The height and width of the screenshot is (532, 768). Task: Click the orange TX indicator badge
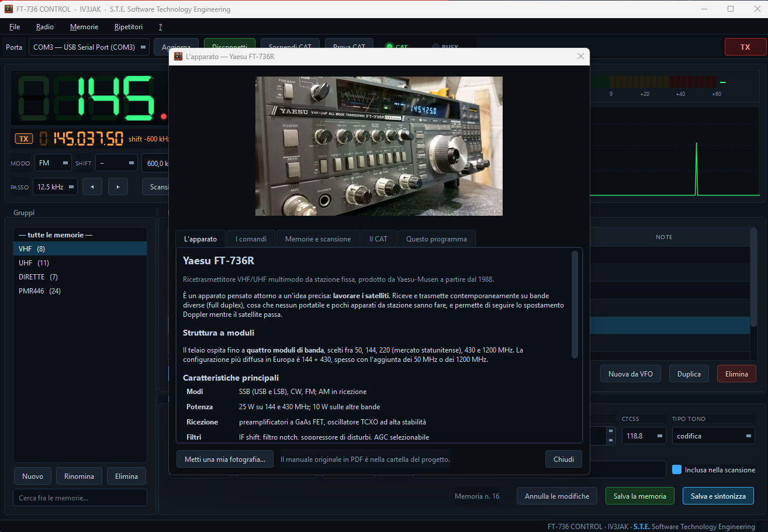pos(24,139)
